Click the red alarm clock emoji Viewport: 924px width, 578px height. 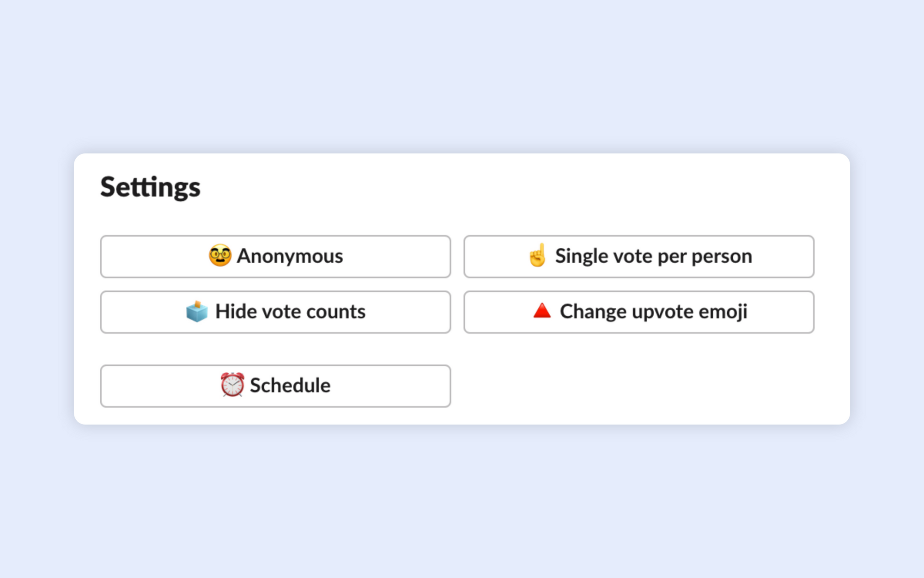click(x=232, y=385)
